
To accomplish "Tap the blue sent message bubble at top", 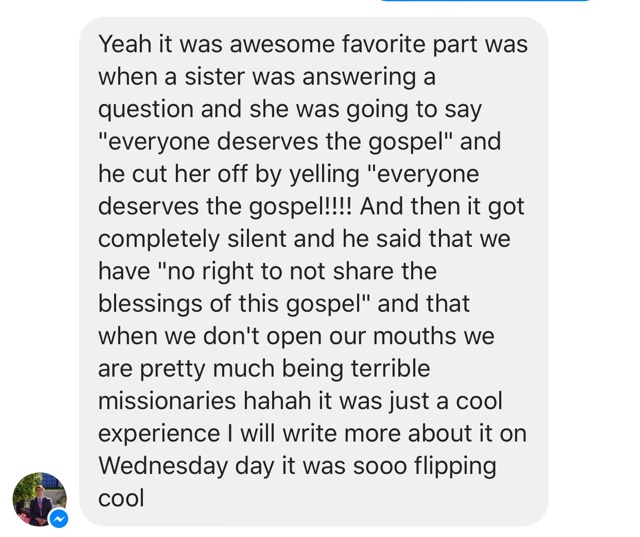I will coord(485,1).
